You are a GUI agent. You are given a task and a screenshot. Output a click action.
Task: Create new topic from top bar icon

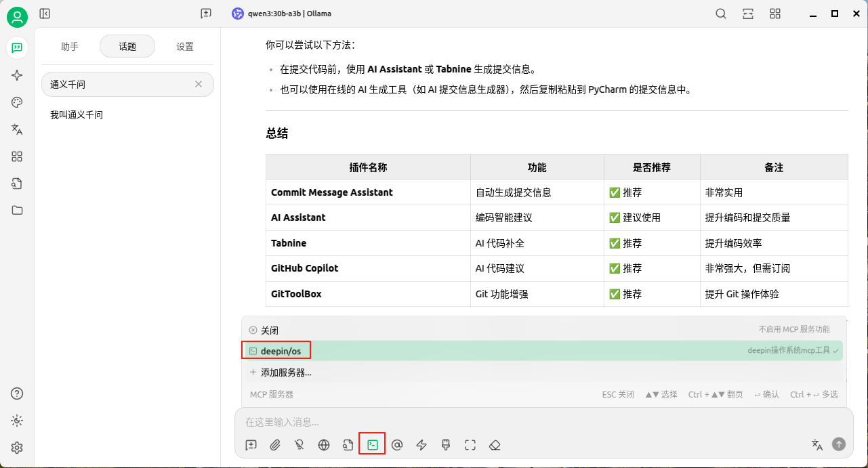pyautogui.click(x=206, y=14)
